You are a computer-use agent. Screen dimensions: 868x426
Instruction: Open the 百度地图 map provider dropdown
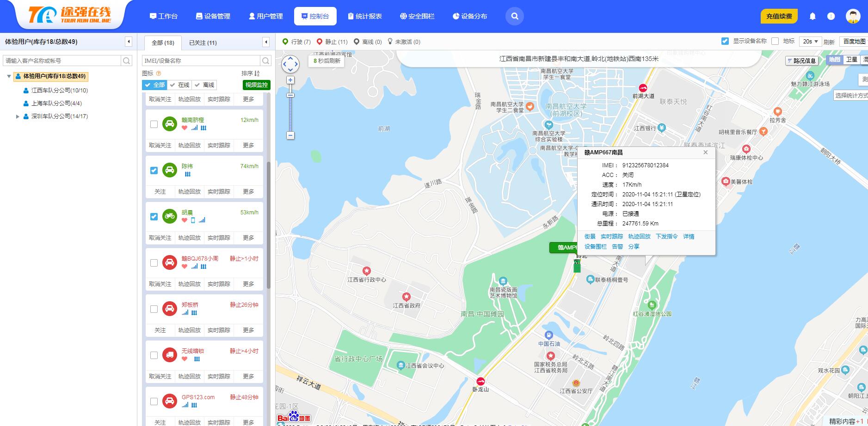(853, 41)
